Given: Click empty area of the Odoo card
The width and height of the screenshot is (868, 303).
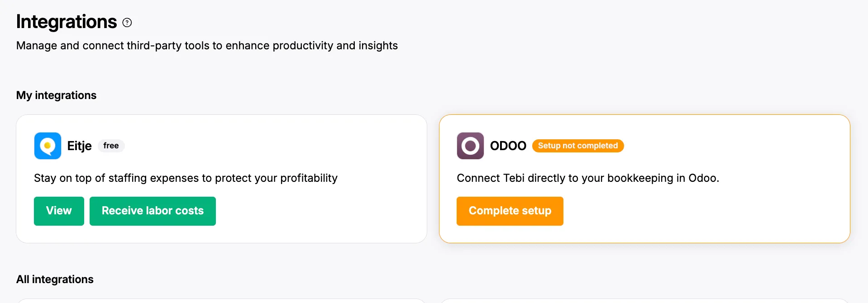Looking at the screenshot, I should click(706, 213).
